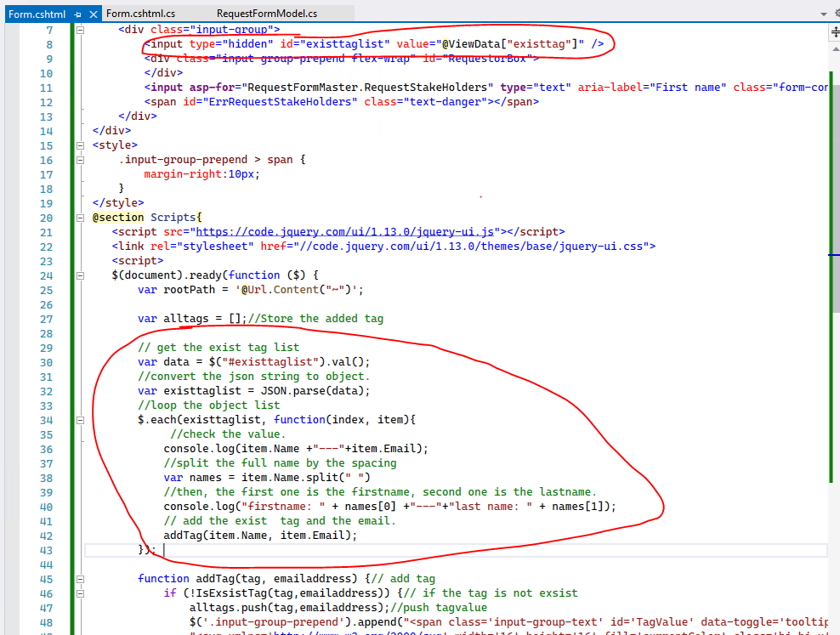840x635 pixels.
Task: Click the RequestStakeHolders asp-for input line
Action: click(486, 88)
